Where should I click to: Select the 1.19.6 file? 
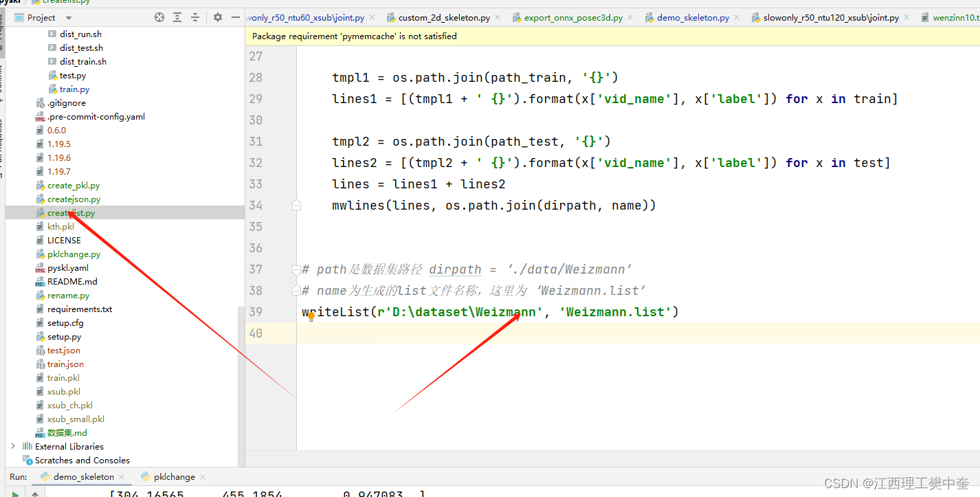[58, 158]
